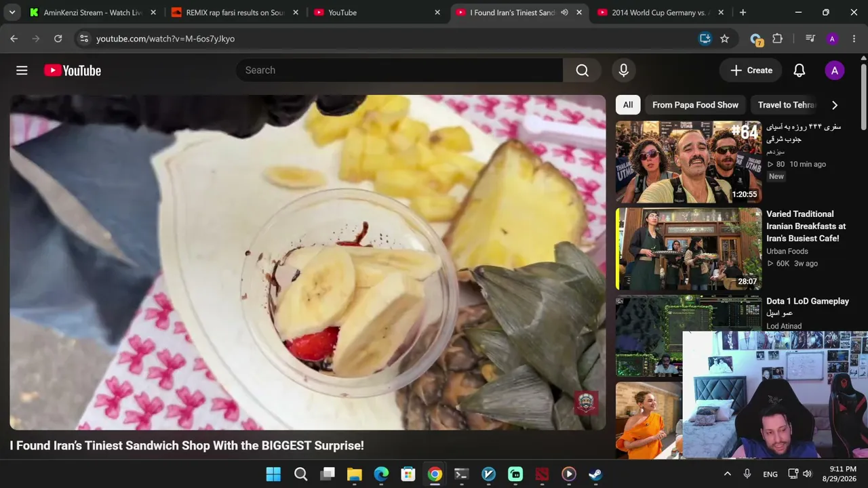Go to YouTube home via logo

tap(73, 70)
